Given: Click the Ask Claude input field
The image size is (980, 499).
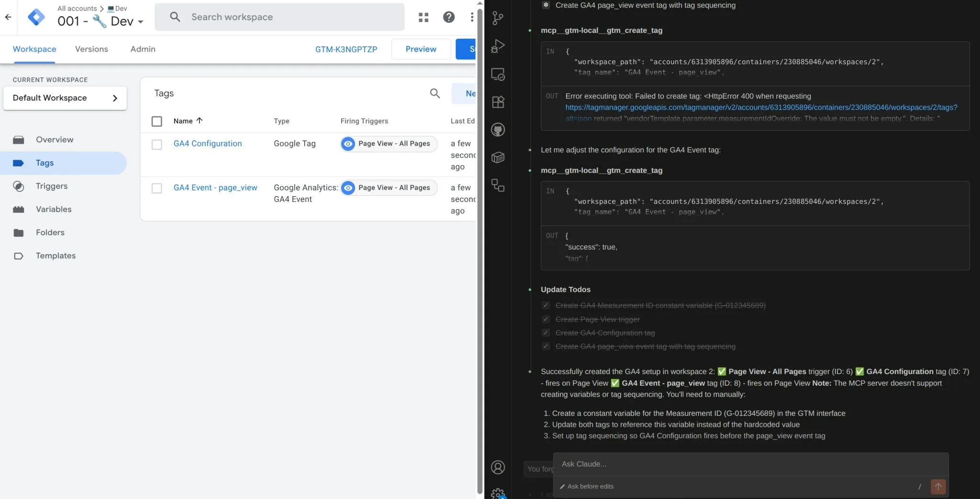Looking at the screenshot, I should click(750, 464).
